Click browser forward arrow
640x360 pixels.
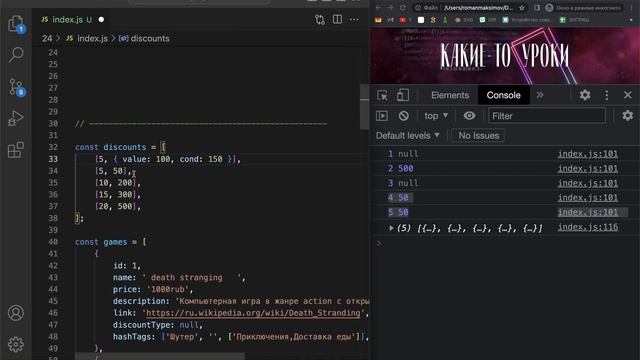tap(390, 8)
